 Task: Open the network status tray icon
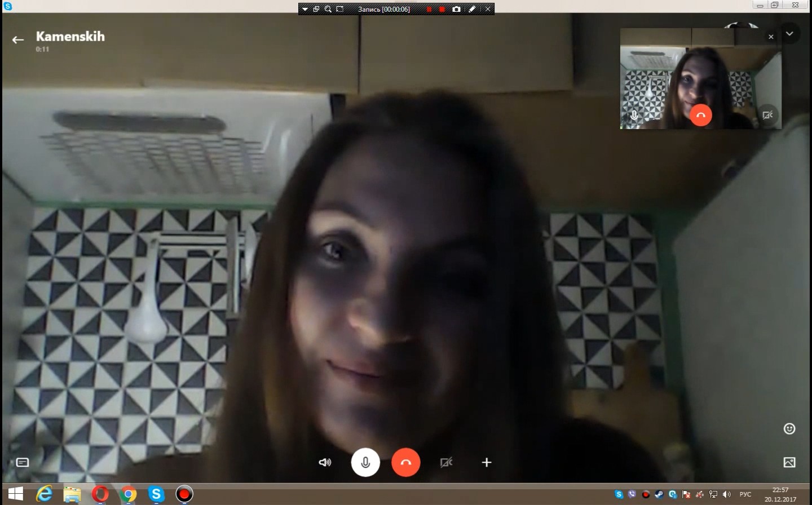713,494
